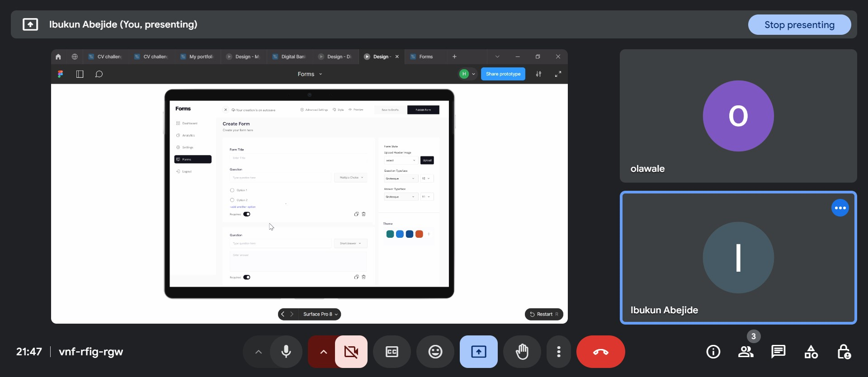Image resolution: width=868 pixels, height=377 pixels.
Task: Pick the orange theme color swatch
Action: click(419, 234)
